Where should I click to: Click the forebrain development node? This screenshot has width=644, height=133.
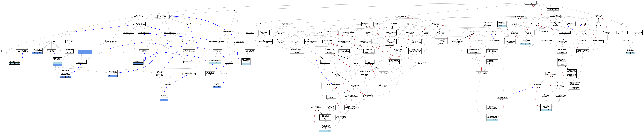(x=189, y=74)
